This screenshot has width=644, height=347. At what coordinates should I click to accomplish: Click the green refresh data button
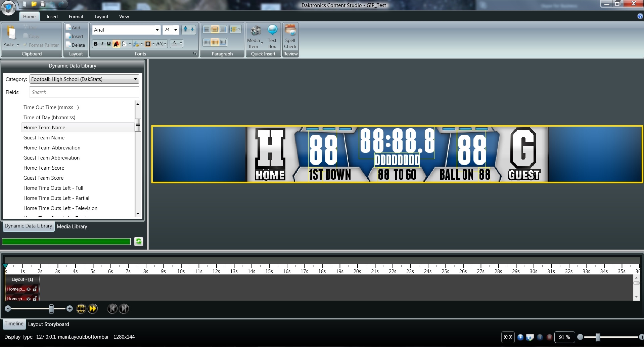click(x=139, y=242)
